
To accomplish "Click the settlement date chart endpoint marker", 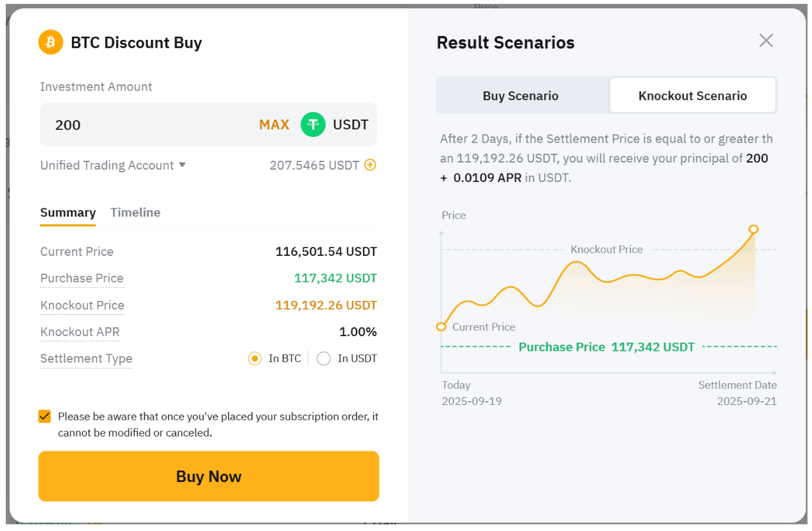I will pos(754,230).
